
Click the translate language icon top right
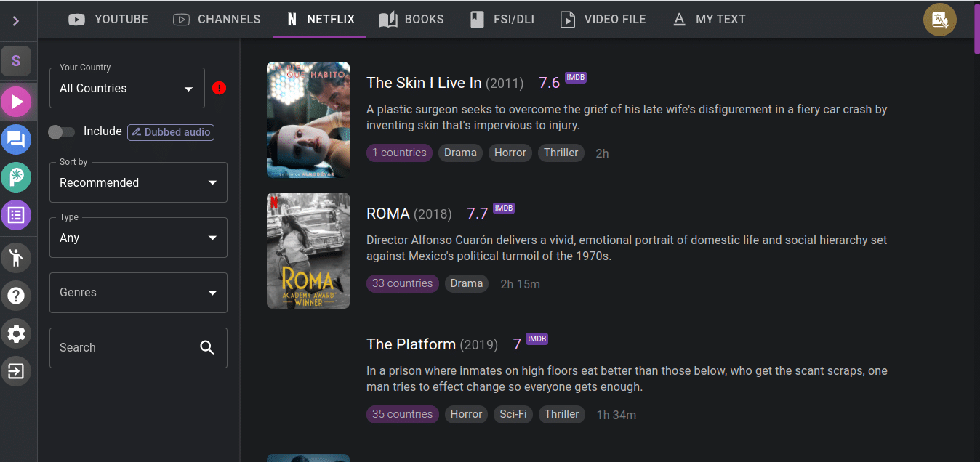pyautogui.click(x=939, y=20)
